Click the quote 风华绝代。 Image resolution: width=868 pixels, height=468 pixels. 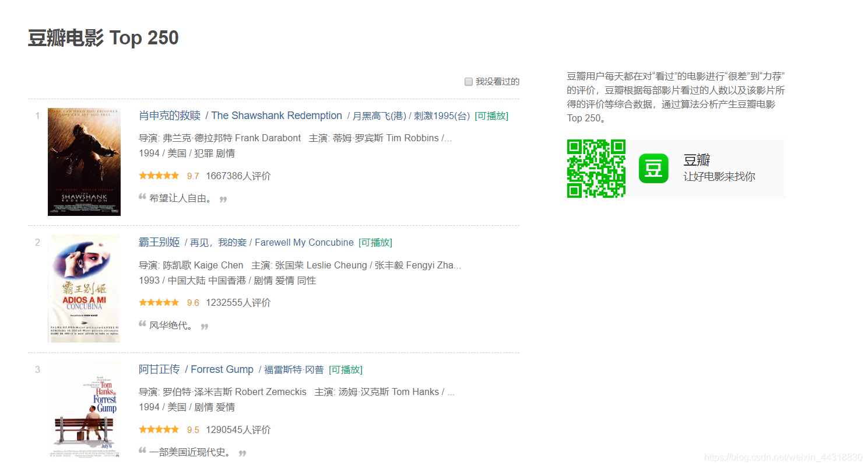pyautogui.click(x=172, y=326)
